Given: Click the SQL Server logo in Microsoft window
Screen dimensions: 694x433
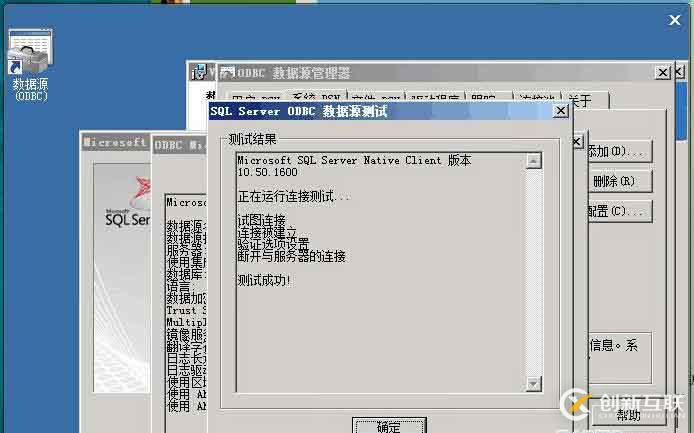Looking at the screenshot, I should [x=128, y=203].
